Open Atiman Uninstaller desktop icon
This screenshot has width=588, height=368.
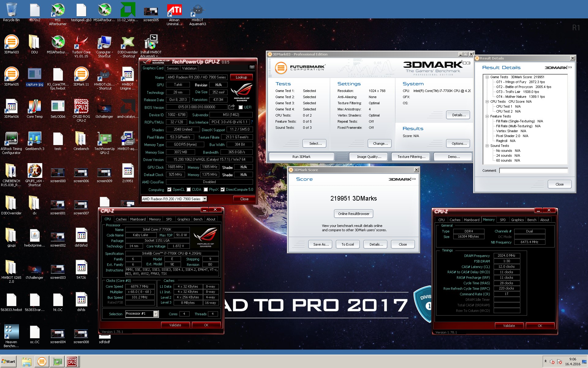(x=174, y=14)
